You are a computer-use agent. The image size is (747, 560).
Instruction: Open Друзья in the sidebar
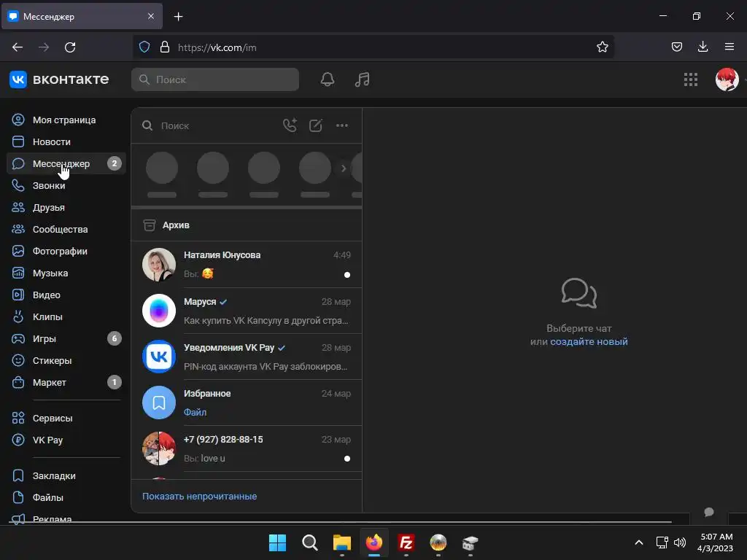tap(66, 208)
